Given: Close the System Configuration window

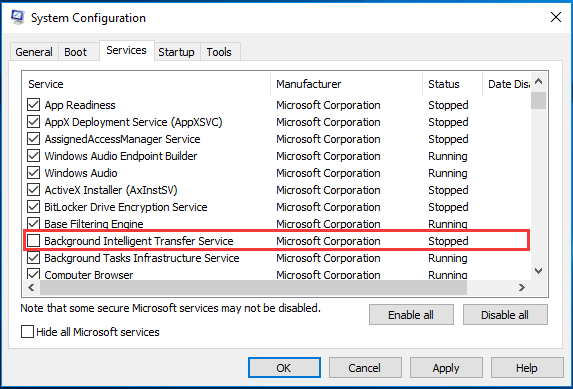Looking at the screenshot, I should (556, 17).
